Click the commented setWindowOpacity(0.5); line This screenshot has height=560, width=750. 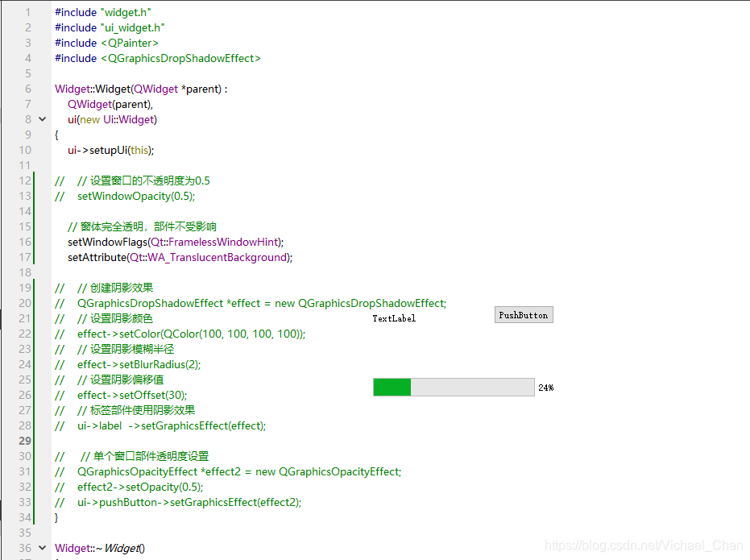point(125,196)
